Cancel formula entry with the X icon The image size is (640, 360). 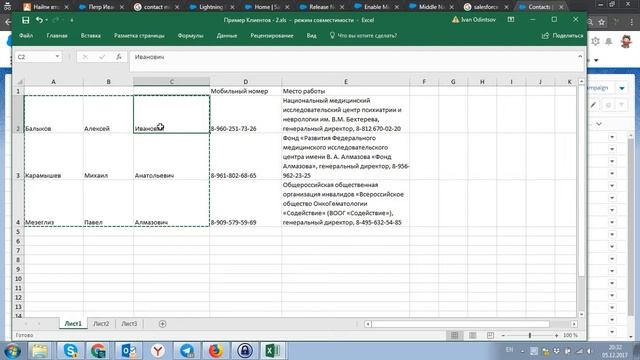pos(85,57)
